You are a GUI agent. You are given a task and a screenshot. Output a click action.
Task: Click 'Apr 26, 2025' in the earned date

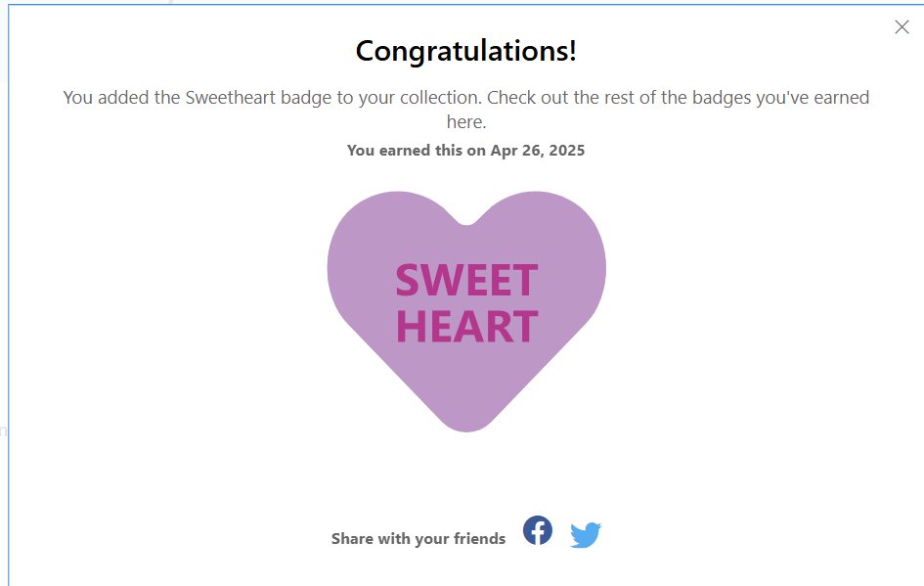tap(538, 151)
